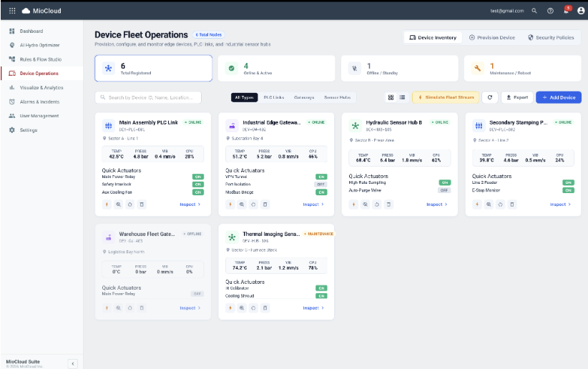The image size is (588, 369).
Task: Click lightning icon on Main Assembly PLC Link card
Action: tap(107, 205)
